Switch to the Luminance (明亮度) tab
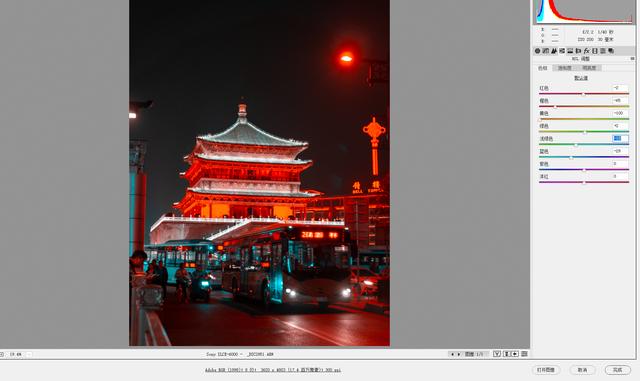Image resolution: width=640 pixels, height=381 pixels. tap(589, 68)
